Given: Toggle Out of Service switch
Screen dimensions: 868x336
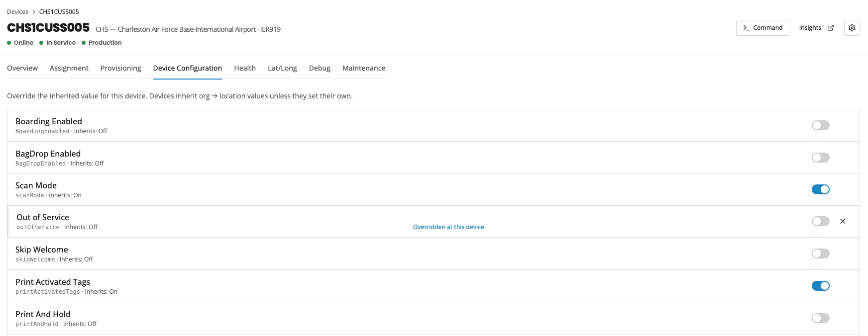Looking at the screenshot, I should click(x=821, y=221).
